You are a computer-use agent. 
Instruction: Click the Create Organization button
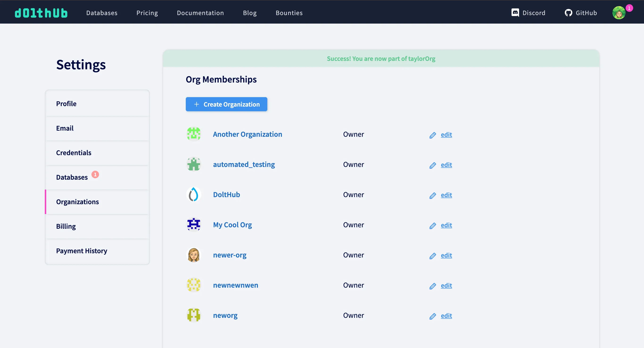pyautogui.click(x=226, y=104)
